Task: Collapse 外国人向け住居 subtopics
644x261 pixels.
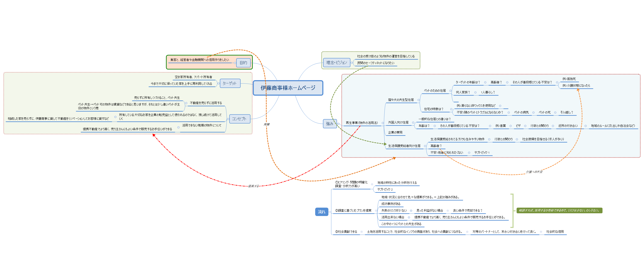Action: 413,123
